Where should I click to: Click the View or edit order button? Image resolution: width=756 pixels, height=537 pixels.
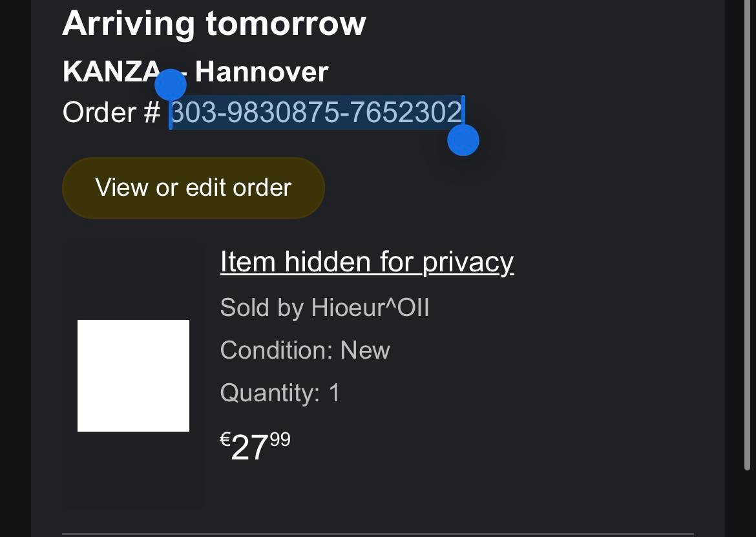193,188
